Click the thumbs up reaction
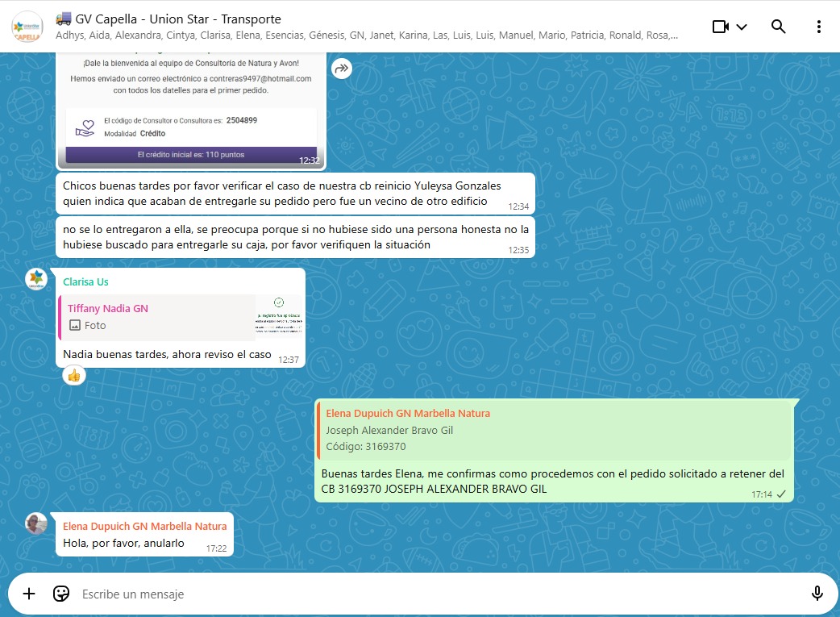Viewport: 840px width, 617px height. pos(74,375)
